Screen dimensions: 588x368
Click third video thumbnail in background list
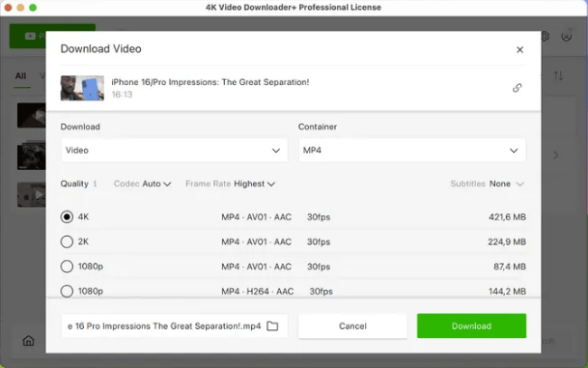pos(32,195)
